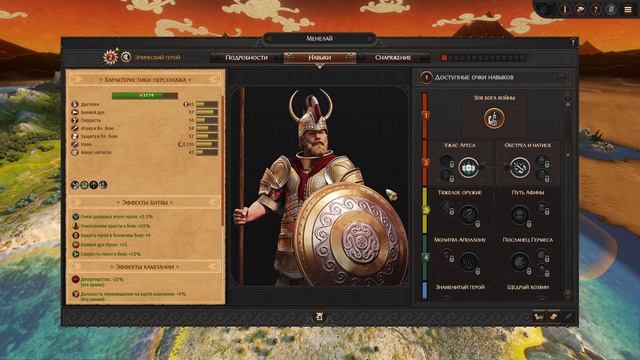
Task: Click the helmet class icon beside Эпический герой
Action: pos(126,57)
